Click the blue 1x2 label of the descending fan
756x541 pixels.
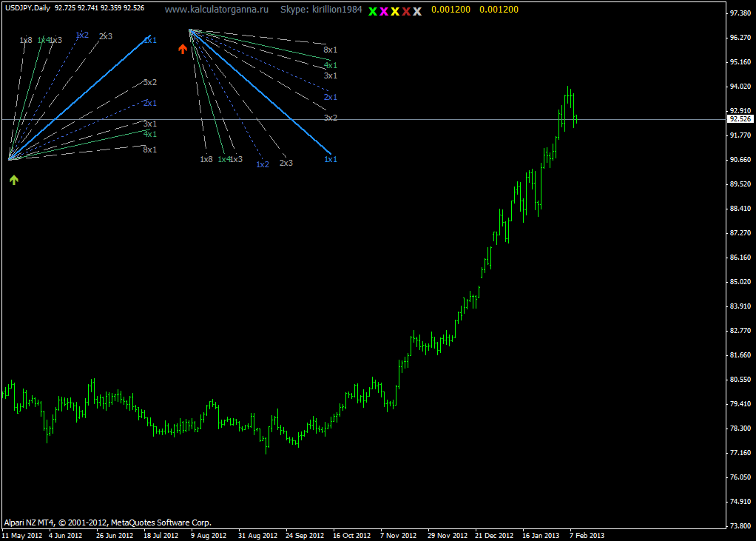click(x=263, y=164)
